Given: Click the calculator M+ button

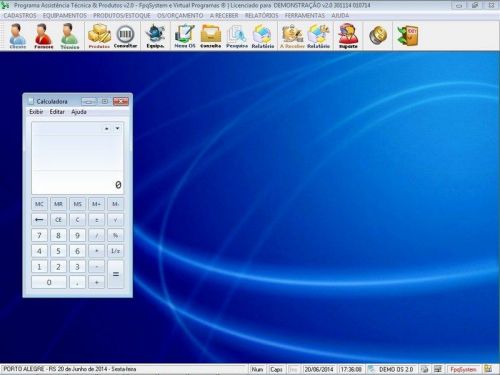Looking at the screenshot, I should click(x=96, y=204).
